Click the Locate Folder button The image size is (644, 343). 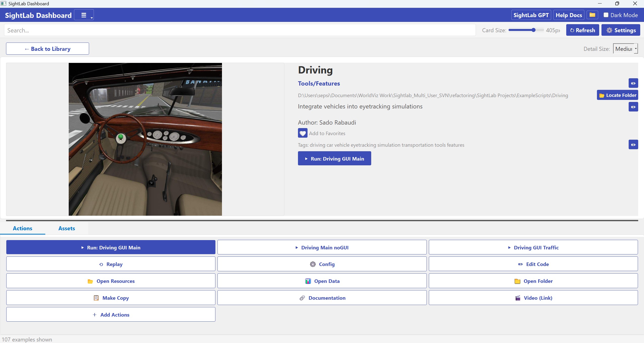pos(617,95)
